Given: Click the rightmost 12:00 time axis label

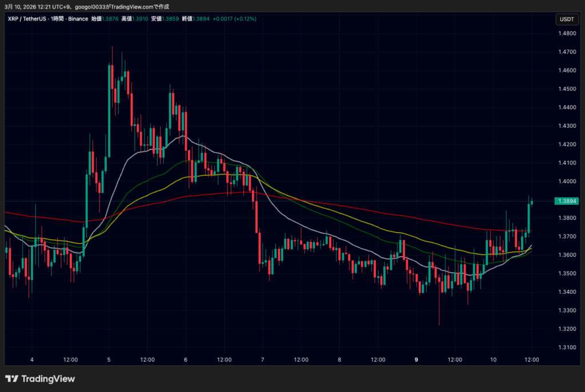Looking at the screenshot, I should pos(531,359).
